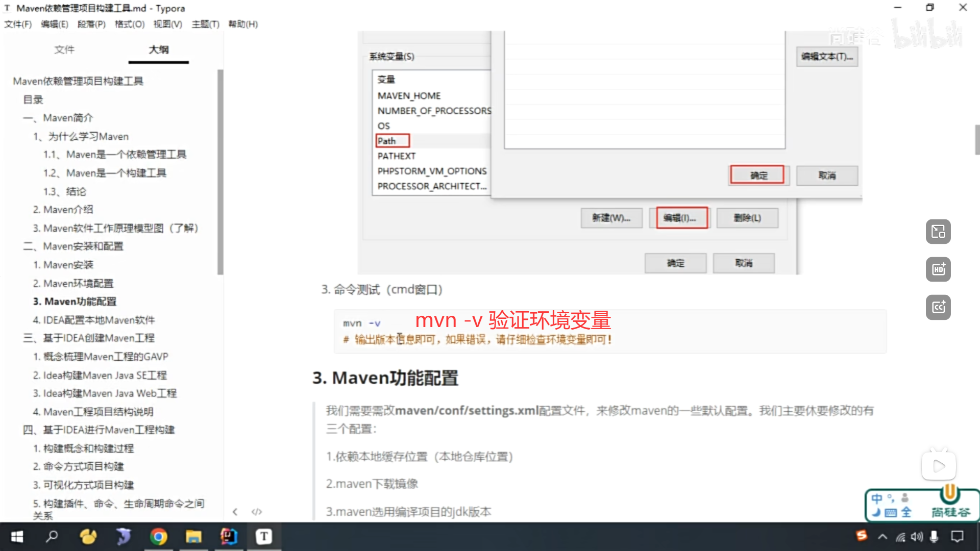Collapse sidebar with left chevron
Viewport: 980px width, 551px height.
pyautogui.click(x=235, y=512)
